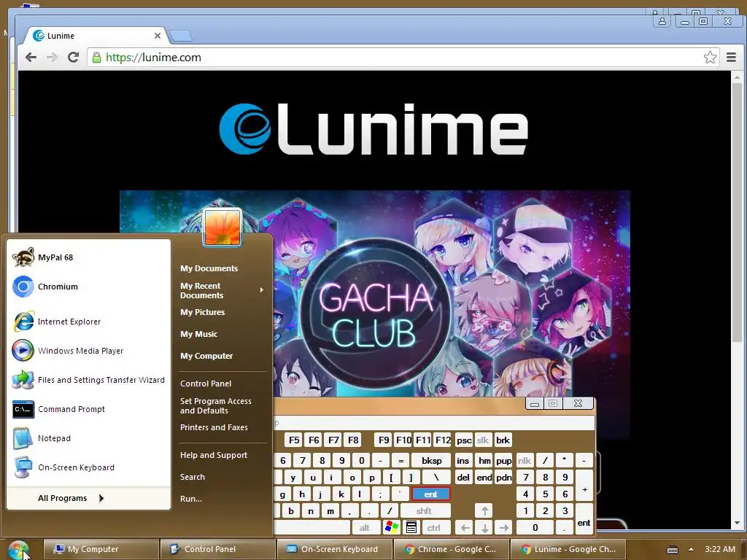
Task: Click the shft key on the on-screen keyboard
Action: 424,511
